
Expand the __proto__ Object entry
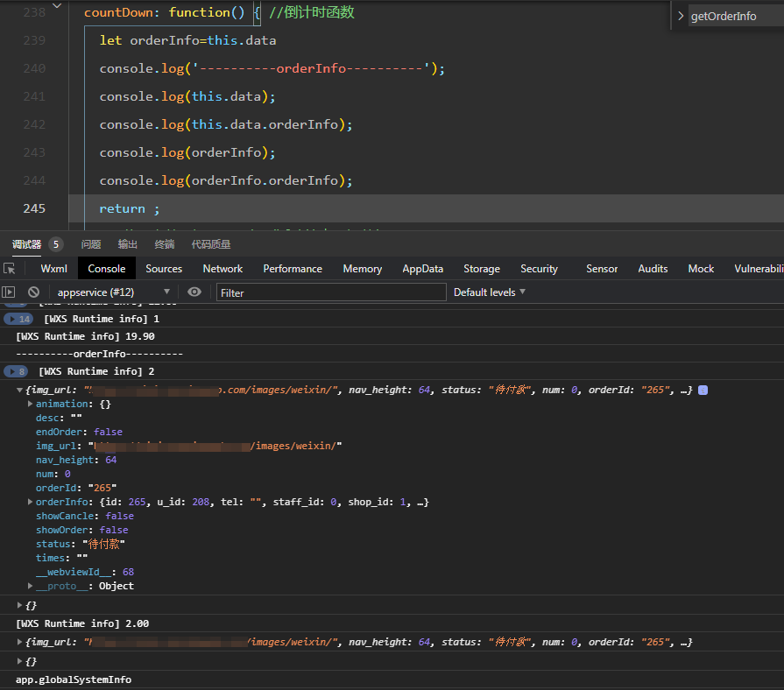coord(30,586)
